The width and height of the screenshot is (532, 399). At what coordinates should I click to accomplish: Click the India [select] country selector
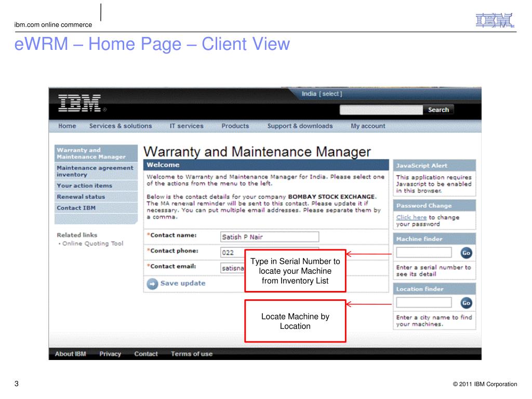point(322,94)
